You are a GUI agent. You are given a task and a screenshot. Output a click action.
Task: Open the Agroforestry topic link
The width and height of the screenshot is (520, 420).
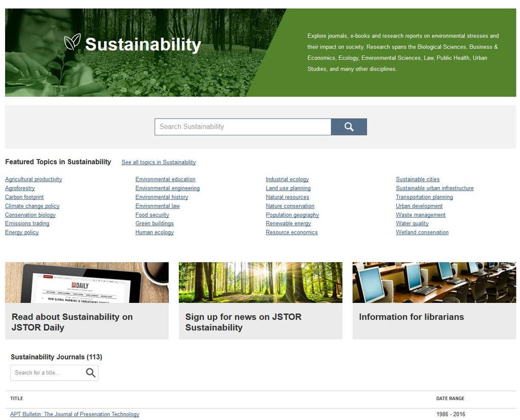coord(20,188)
